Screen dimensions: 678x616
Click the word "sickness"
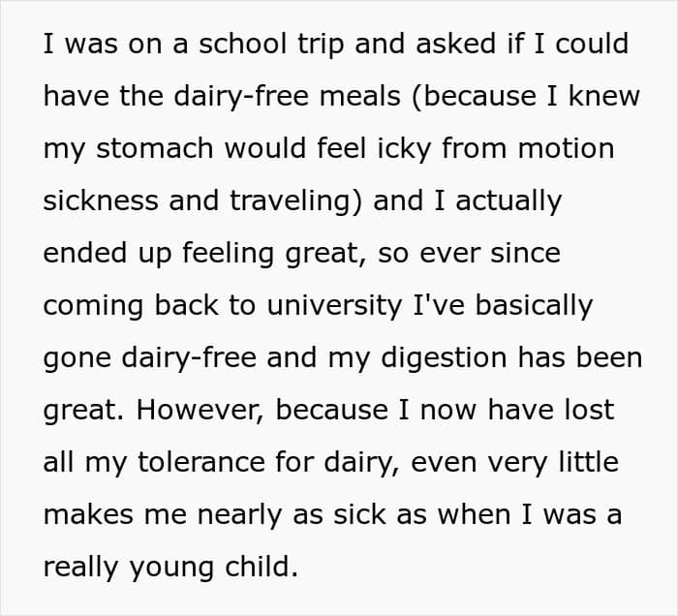101,200
